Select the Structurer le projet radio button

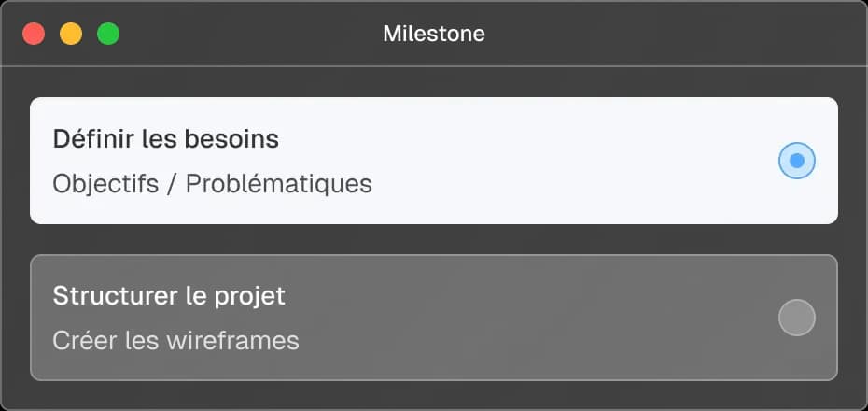tap(796, 318)
